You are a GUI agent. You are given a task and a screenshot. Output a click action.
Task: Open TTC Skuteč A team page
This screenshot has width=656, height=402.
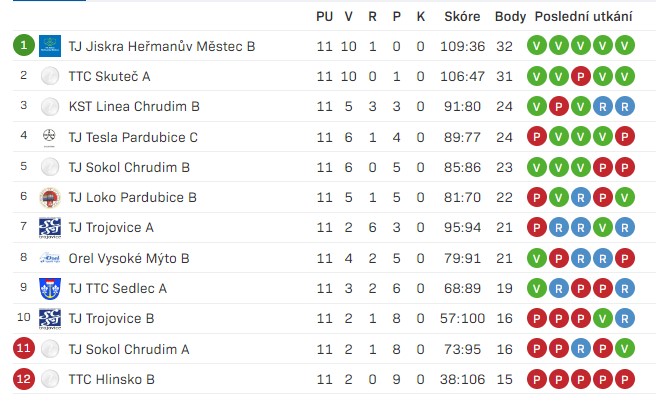tap(110, 76)
